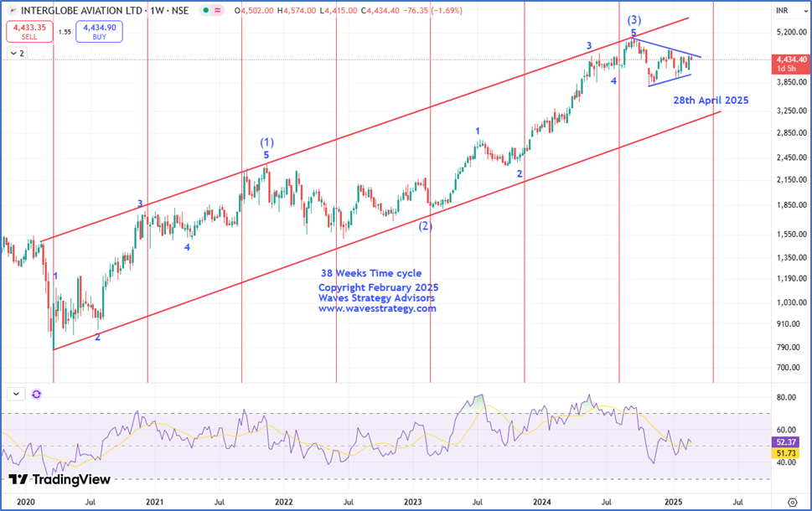This screenshot has width=812, height=511.
Task: Click the 2,150.00 price axis label
Action: [792, 179]
